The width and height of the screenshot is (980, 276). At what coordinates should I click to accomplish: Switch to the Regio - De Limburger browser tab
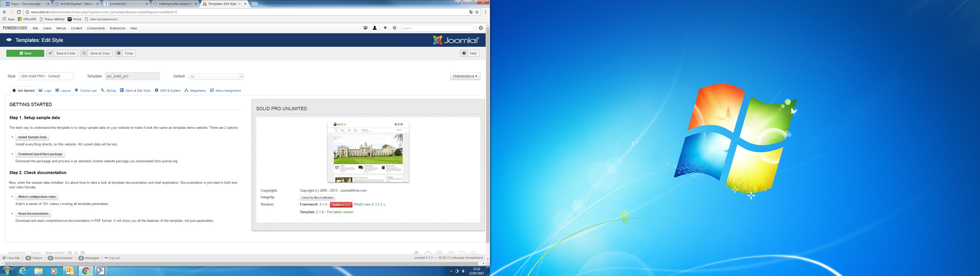pyautogui.click(x=27, y=4)
